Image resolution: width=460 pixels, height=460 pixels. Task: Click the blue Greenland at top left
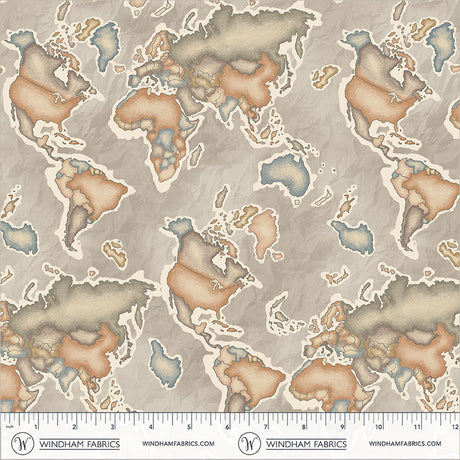[x=105, y=46]
